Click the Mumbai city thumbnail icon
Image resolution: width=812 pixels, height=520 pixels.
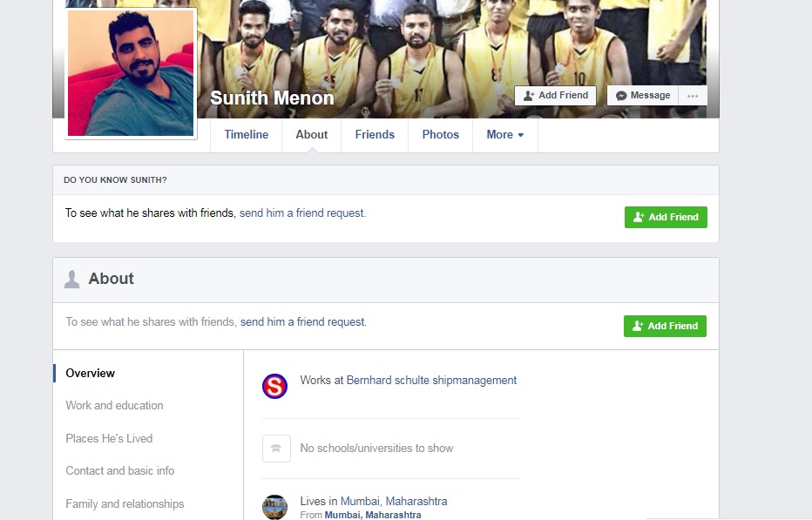click(275, 507)
